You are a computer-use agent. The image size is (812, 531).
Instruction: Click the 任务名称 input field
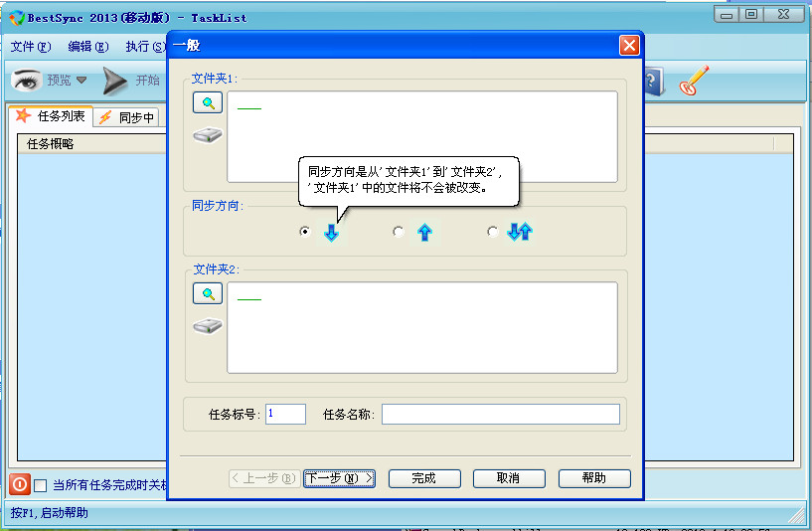[501, 414]
